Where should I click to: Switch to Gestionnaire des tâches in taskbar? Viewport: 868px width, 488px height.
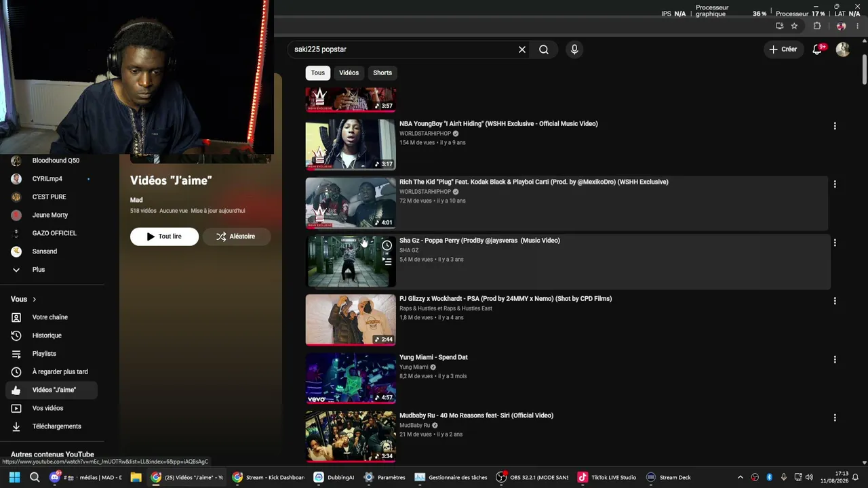point(451,477)
